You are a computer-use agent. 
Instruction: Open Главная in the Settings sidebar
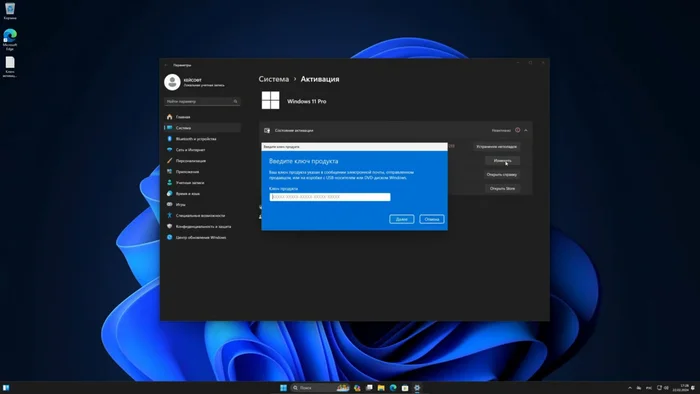[x=202, y=117]
